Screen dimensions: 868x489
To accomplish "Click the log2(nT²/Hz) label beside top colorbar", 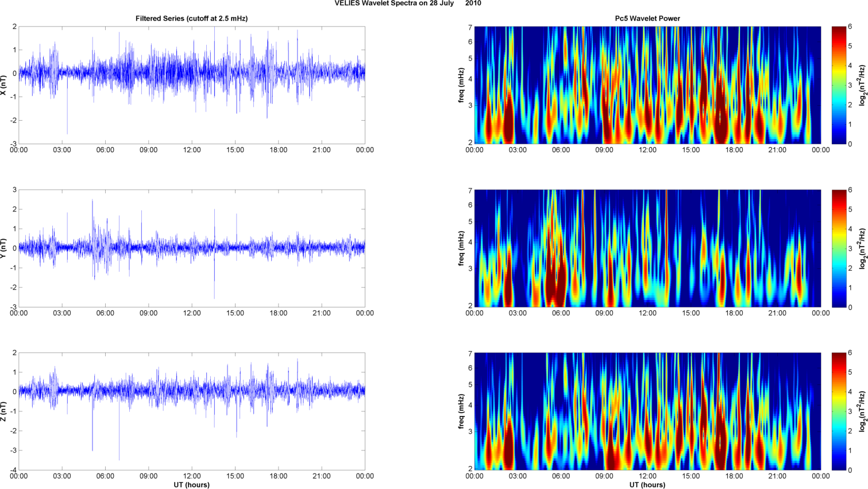I will click(x=862, y=85).
